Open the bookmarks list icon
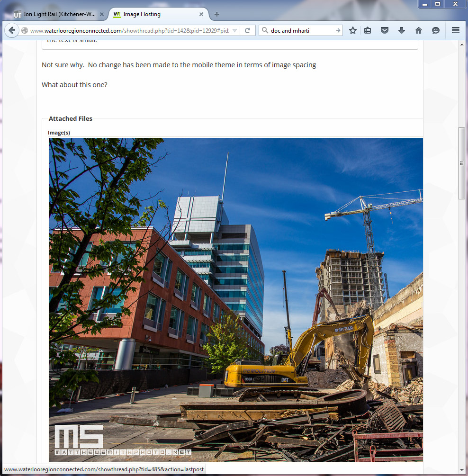Screen dimensions: 468x476 click(368, 30)
